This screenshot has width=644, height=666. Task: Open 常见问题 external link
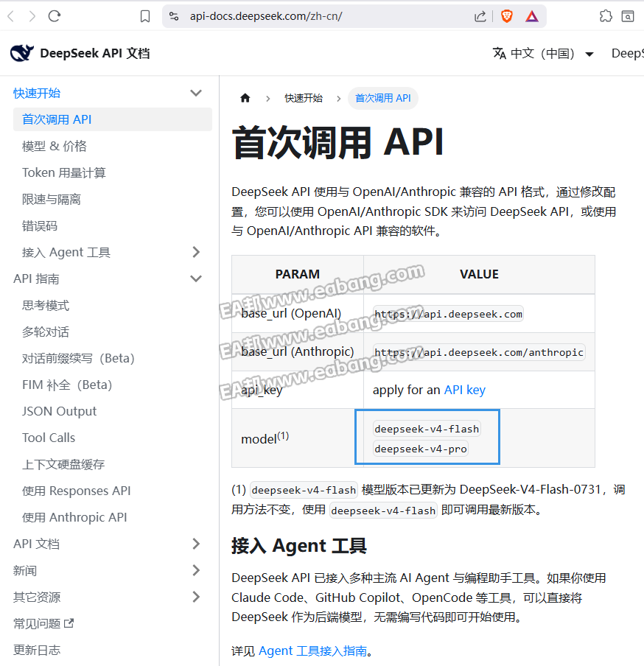[x=43, y=623]
